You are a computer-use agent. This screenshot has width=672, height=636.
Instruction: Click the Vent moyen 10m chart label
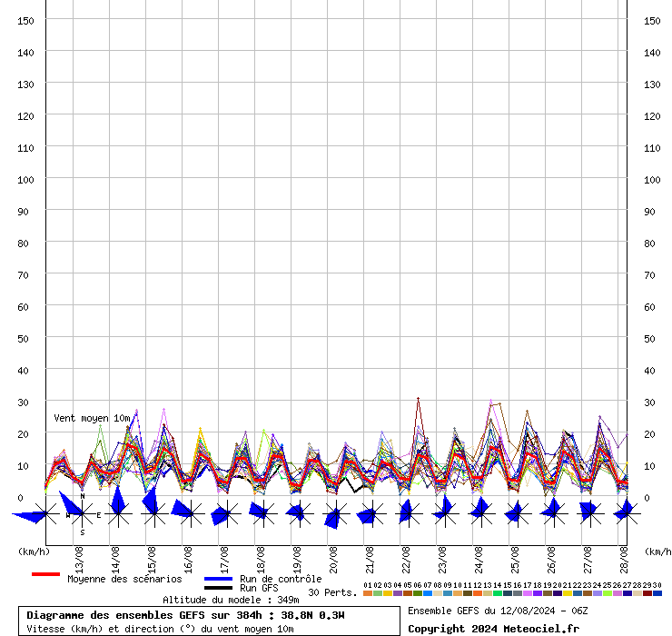91,418
